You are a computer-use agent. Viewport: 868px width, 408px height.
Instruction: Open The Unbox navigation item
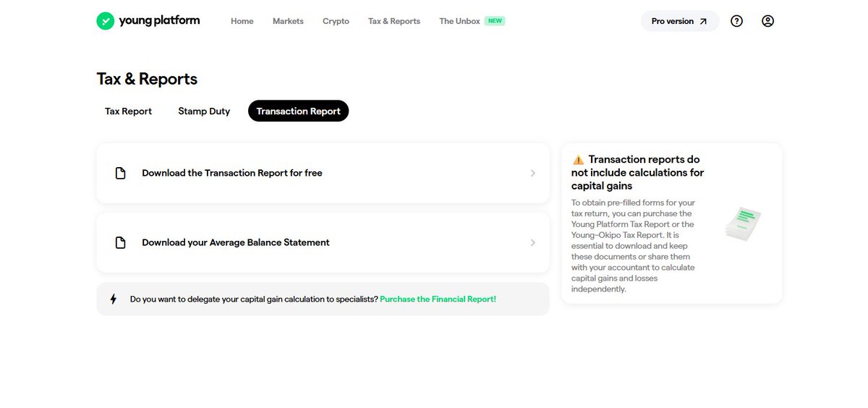pyautogui.click(x=459, y=21)
